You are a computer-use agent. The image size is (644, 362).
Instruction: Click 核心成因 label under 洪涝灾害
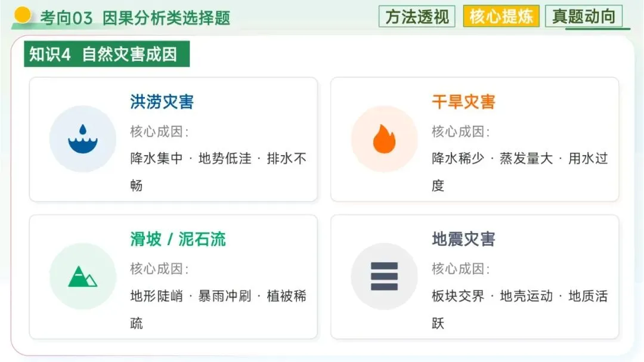[x=159, y=132]
